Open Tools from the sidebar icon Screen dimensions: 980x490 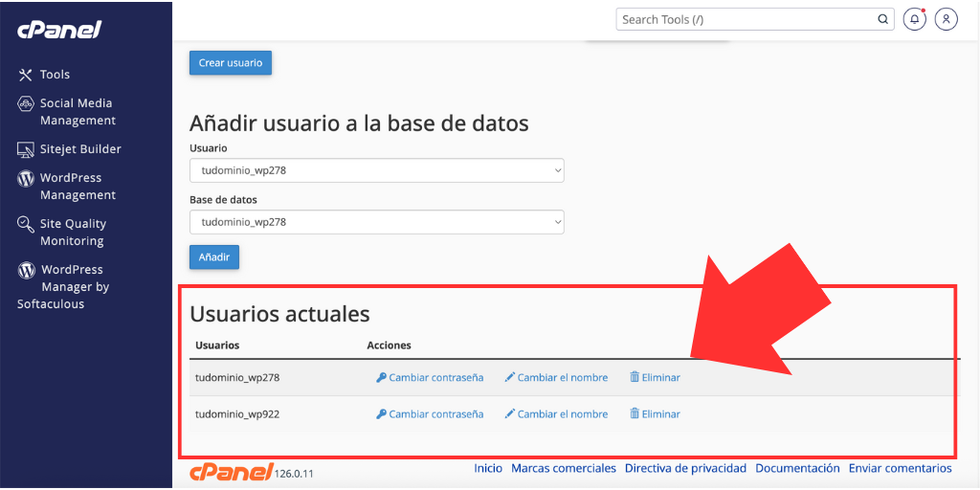point(25,75)
